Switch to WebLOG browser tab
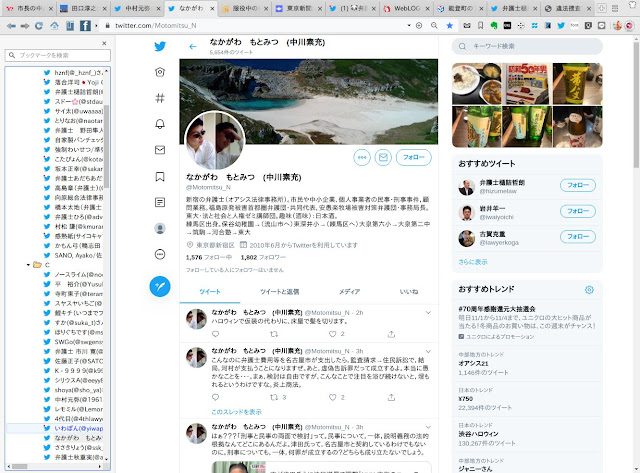 [x=407, y=8]
